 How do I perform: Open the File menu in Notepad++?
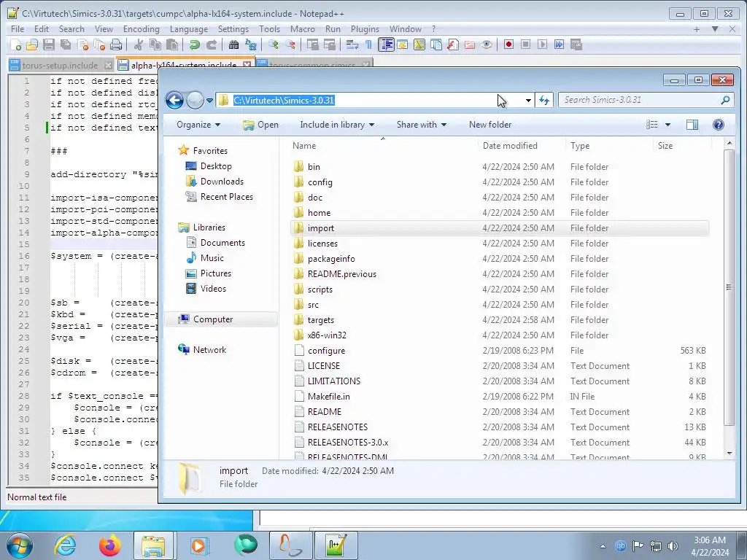pyautogui.click(x=18, y=29)
